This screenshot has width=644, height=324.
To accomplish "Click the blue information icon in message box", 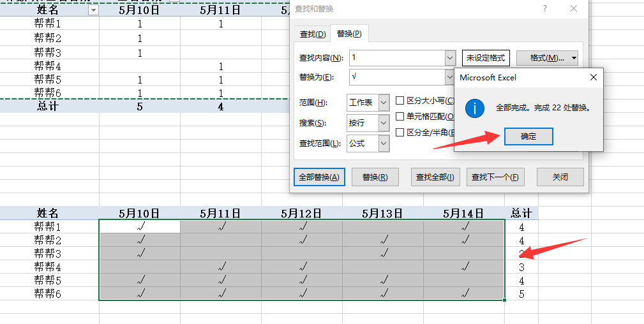I will (x=475, y=108).
